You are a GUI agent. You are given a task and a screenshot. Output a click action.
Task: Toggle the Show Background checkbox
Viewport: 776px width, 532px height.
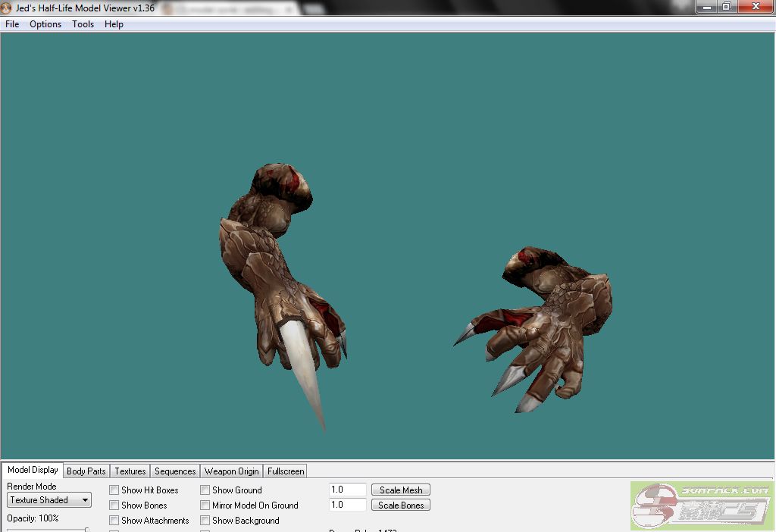pyautogui.click(x=205, y=521)
